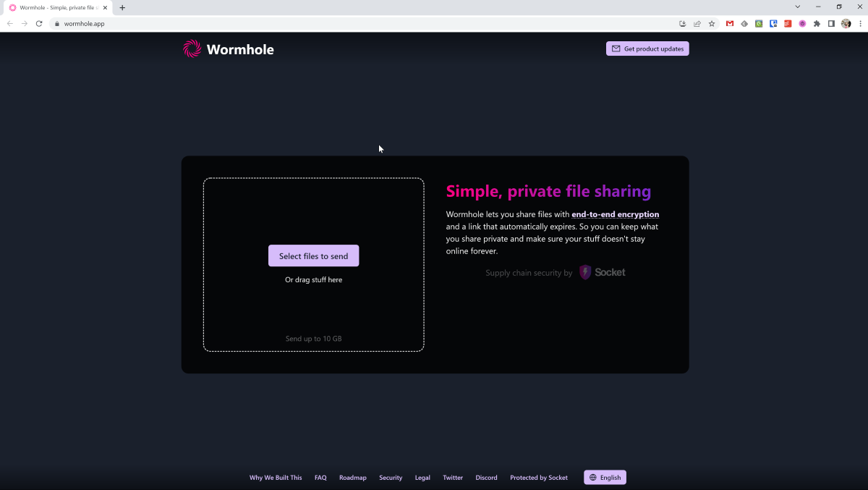This screenshot has width=868, height=490.
Task: Click the globe icon beside English
Action: pyautogui.click(x=593, y=478)
